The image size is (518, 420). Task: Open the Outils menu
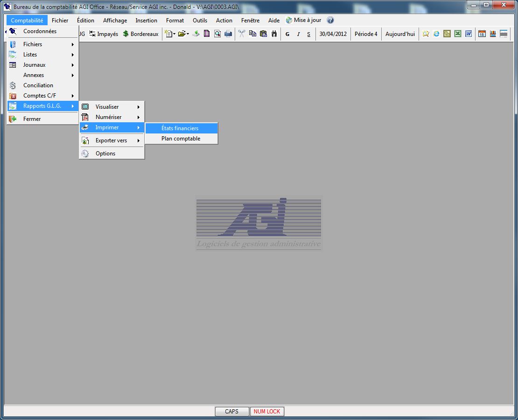pos(200,20)
